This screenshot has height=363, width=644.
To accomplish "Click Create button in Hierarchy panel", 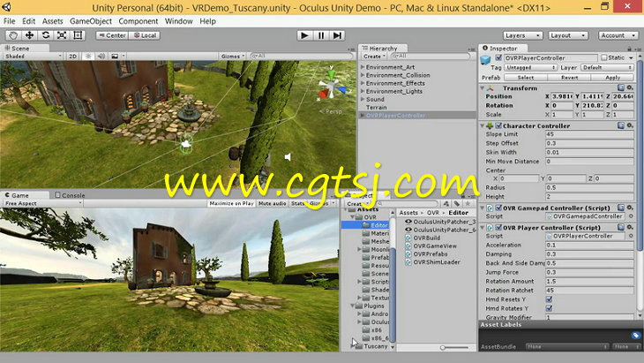I will [374, 57].
